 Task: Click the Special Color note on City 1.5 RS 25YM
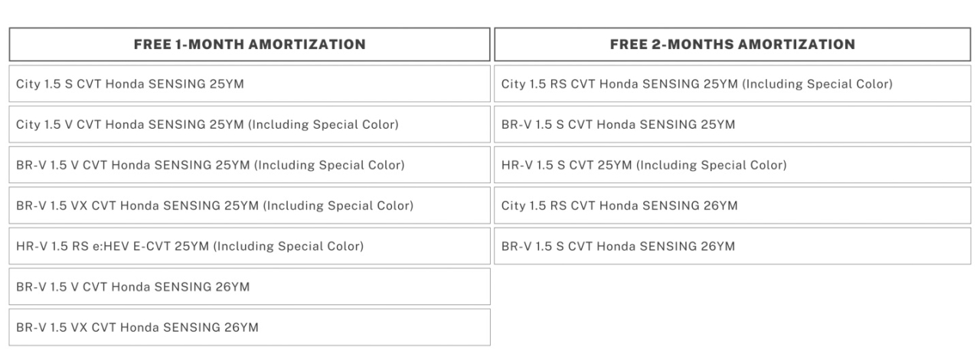[817, 84]
